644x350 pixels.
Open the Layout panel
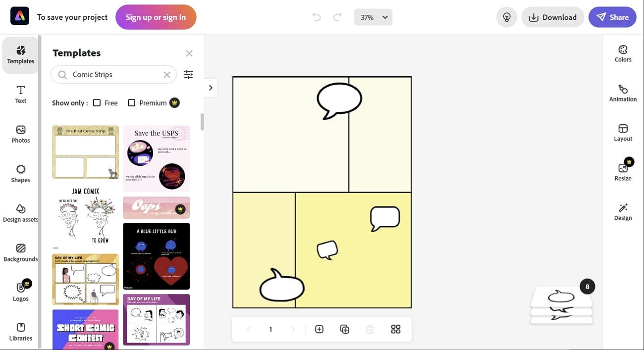click(623, 133)
